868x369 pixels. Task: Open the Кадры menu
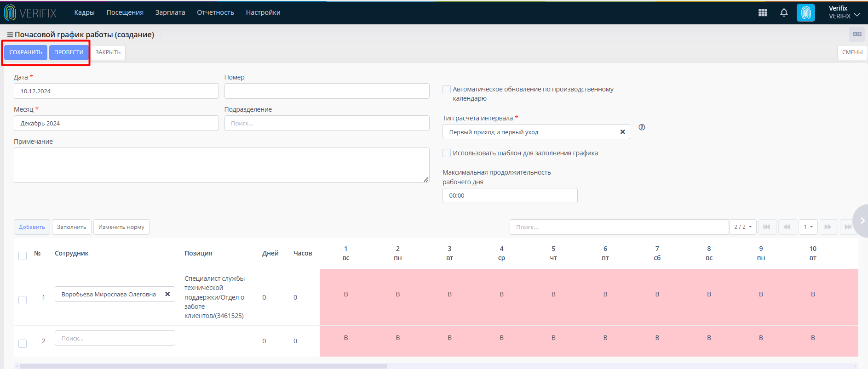(84, 12)
